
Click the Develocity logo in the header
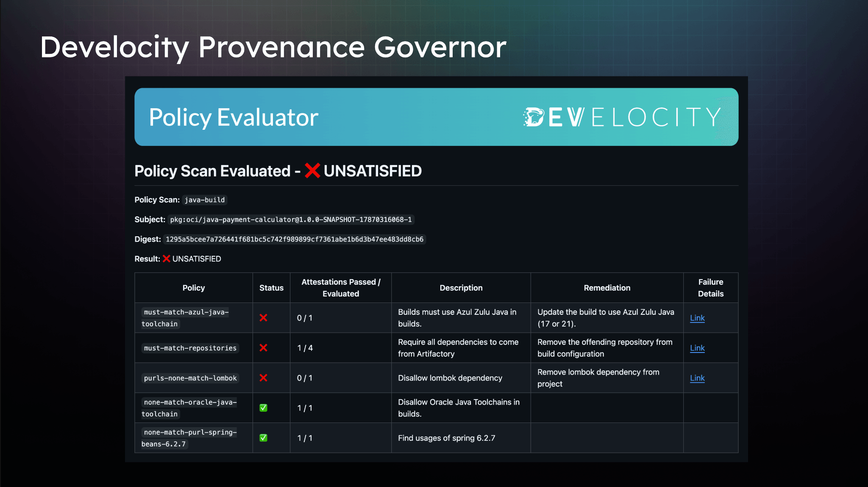click(x=620, y=117)
